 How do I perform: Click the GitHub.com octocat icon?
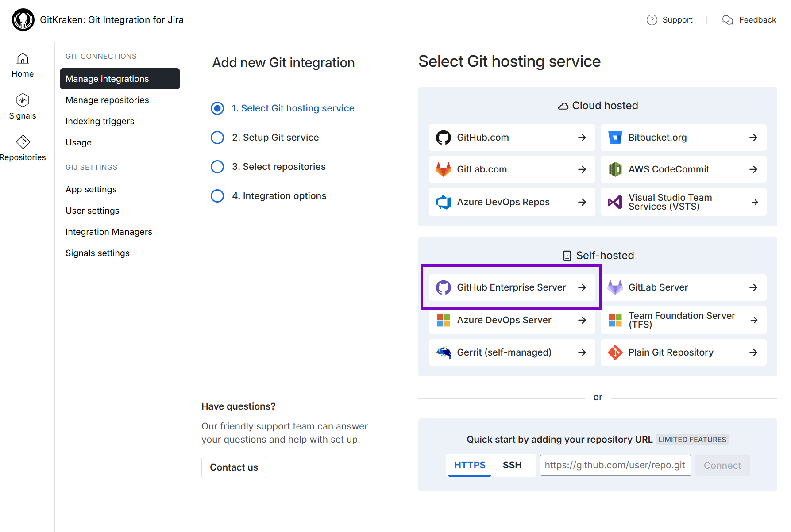[443, 138]
